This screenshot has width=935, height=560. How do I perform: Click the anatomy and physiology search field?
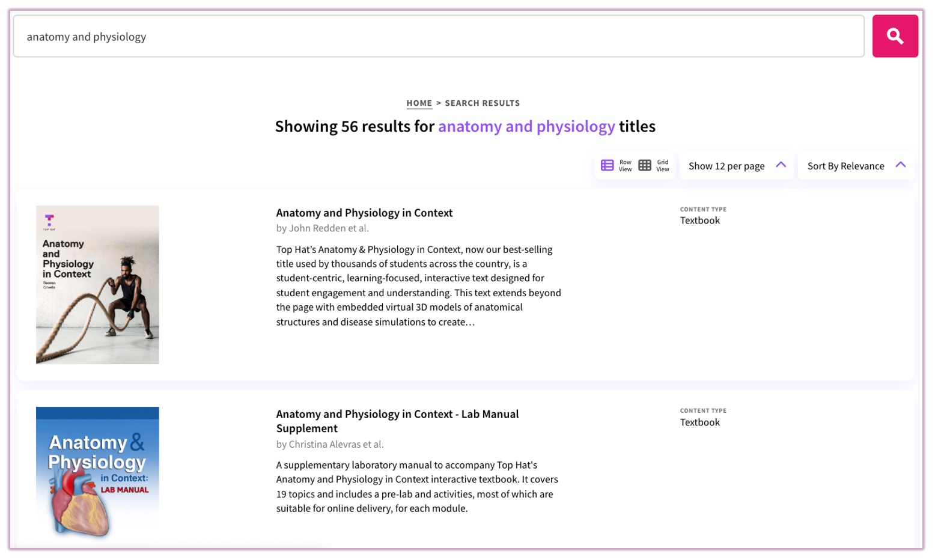[x=439, y=37]
